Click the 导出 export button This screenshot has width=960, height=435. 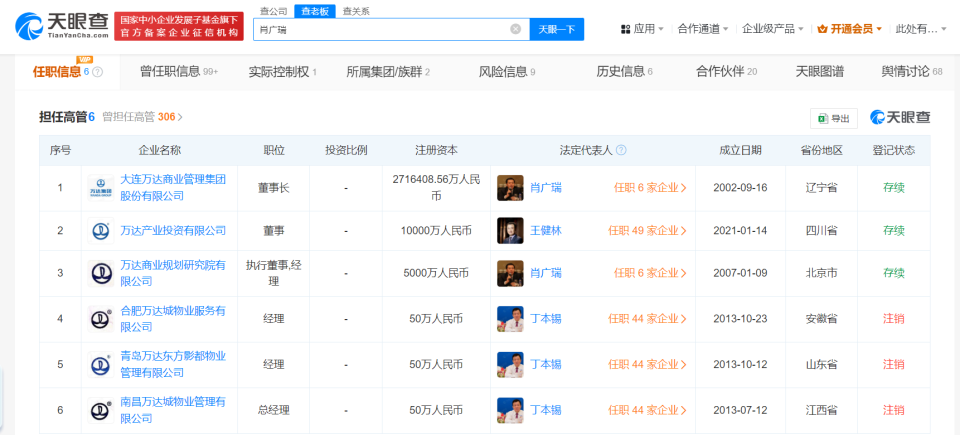[x=834, y=119]
